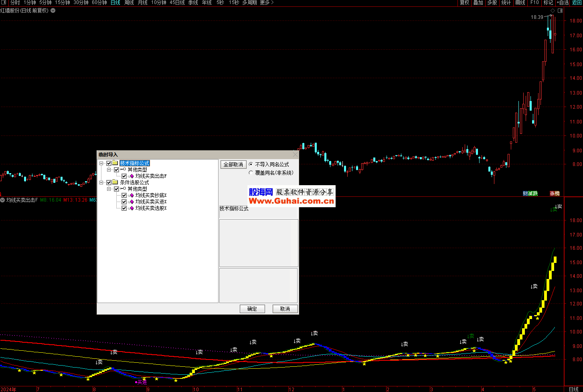Screen dimensions: 583x392
Task: Open the 红墙股份 chart settings dropdown arrow
Action: coord(53,10)
